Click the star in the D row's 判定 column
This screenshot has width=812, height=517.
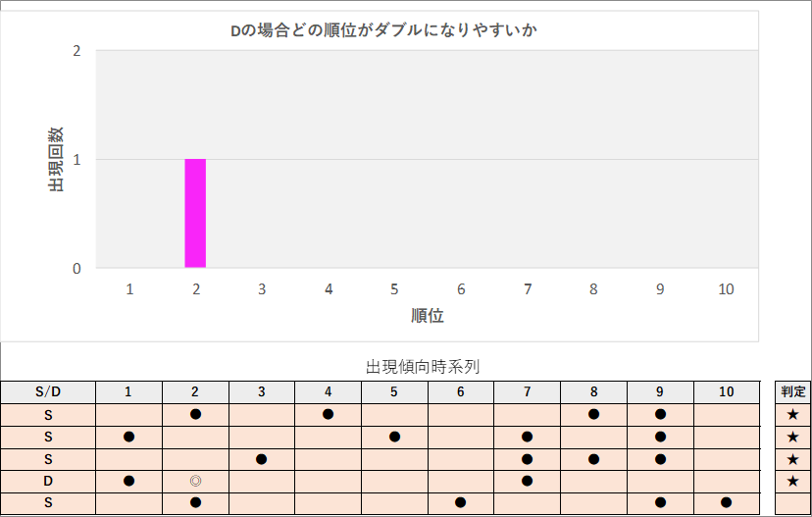[x=792, y=481]
